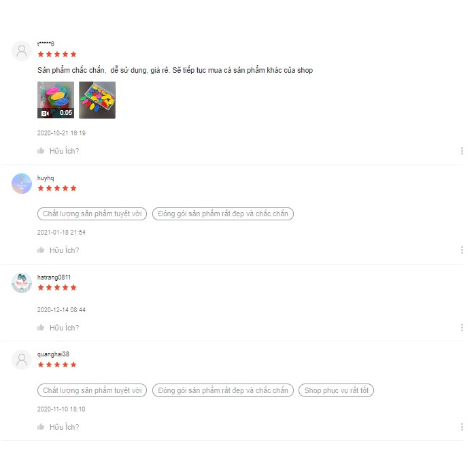This screenshot has width=476, height=476.
Task: Open username link hatrang0811
Action: point(54,277)
